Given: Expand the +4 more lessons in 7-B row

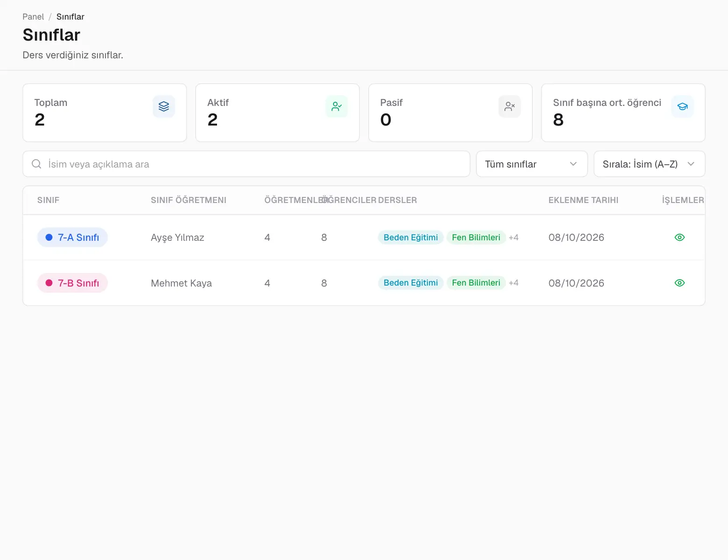Looking at the screenshot, I should [x=513, y=283].
